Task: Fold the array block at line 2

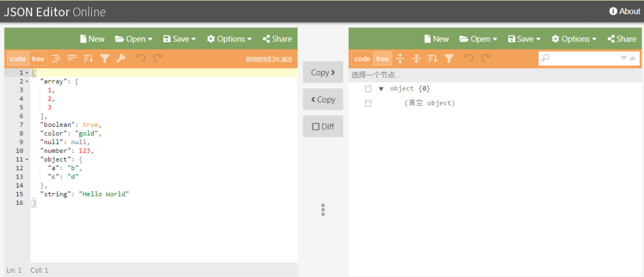Action: pos(27,81)
